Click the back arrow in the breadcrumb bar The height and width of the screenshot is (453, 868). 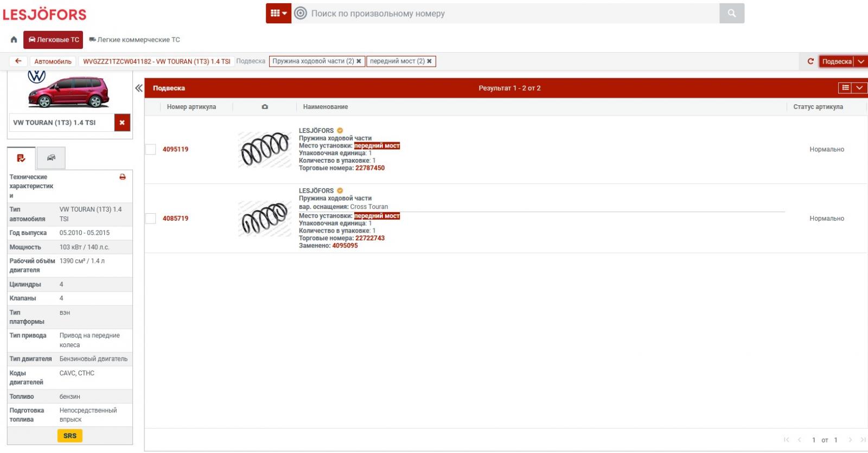pos(18,61)
